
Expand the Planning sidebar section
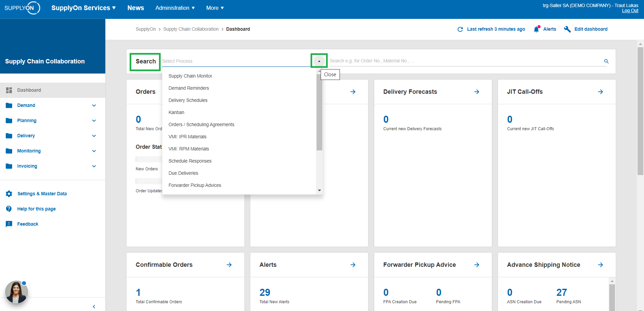point(94,120)
